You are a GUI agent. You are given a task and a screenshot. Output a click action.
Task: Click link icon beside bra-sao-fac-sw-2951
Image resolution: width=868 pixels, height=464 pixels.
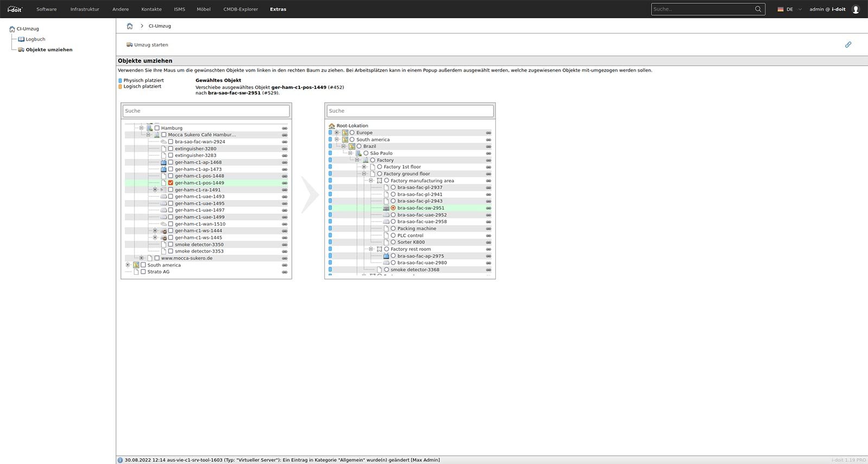pyautogui.click(x=488, y=208)
